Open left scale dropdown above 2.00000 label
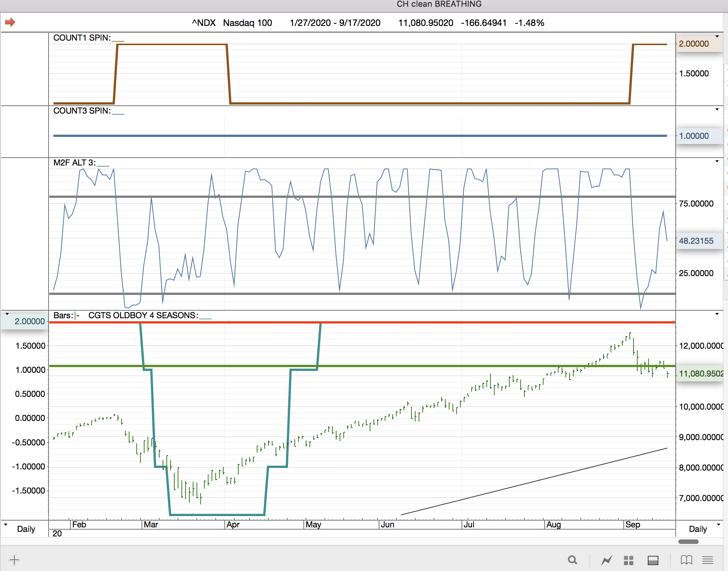Screen dimensions: 728x571 [7, 314]
